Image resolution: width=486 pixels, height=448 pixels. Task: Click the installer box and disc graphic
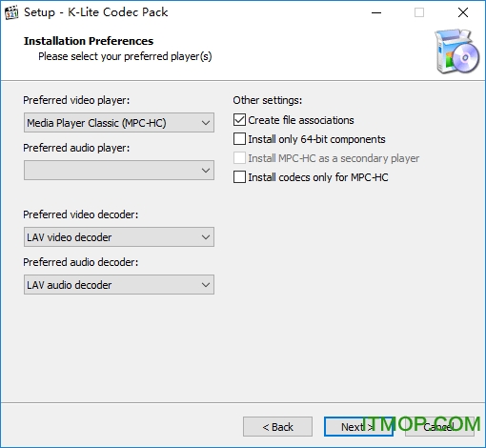457,51
